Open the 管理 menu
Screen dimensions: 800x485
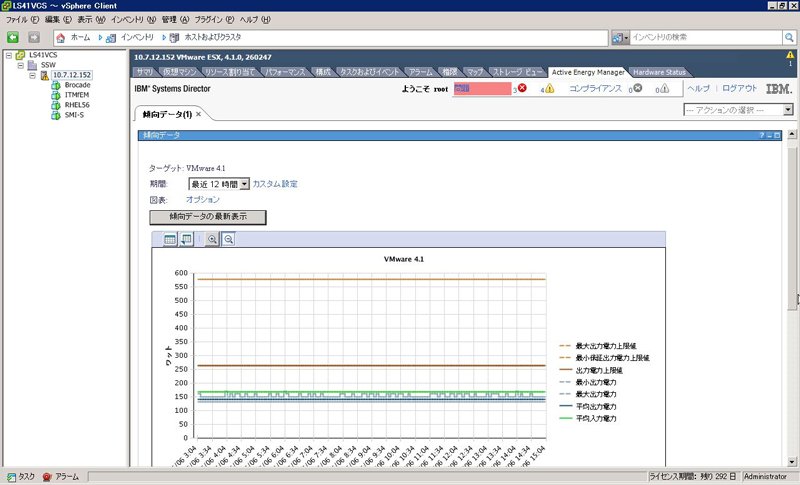coord(175,19)
